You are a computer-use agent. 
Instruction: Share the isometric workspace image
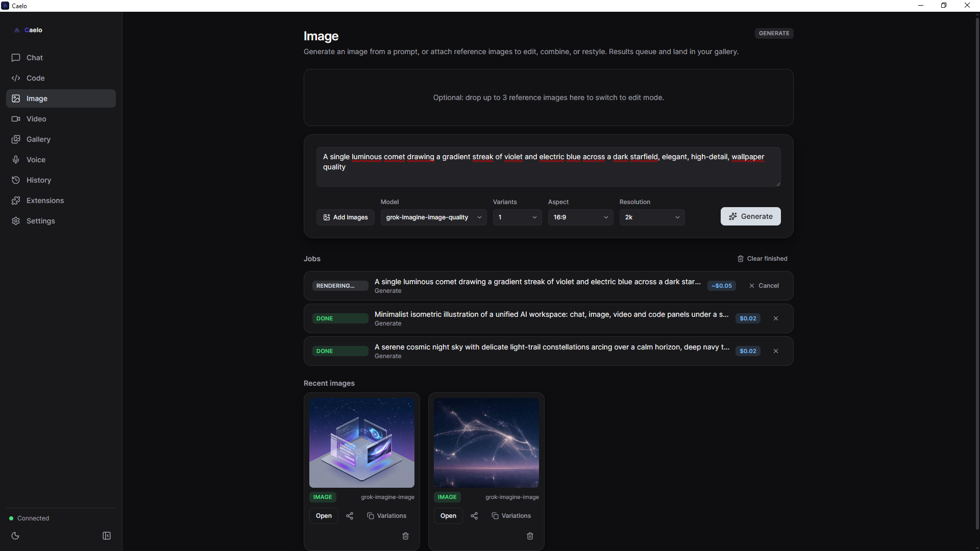(350, 516)
